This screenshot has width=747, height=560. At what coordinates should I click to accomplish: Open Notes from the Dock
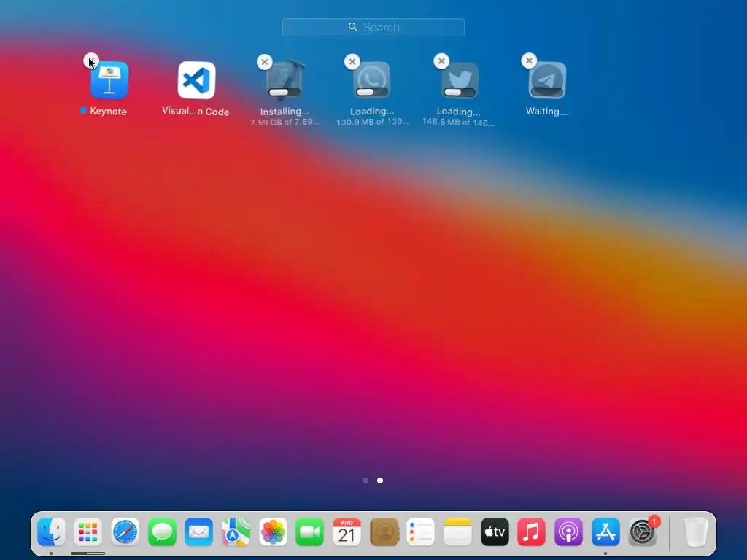coord(458,532)
